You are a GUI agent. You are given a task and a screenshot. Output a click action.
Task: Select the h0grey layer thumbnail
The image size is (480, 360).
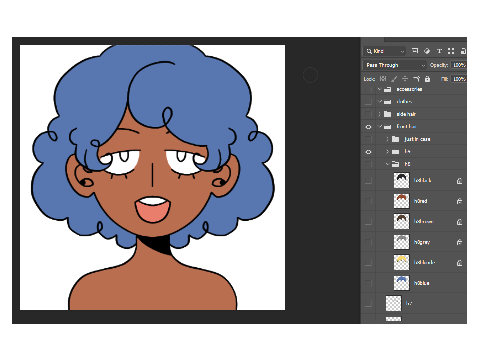401,242
